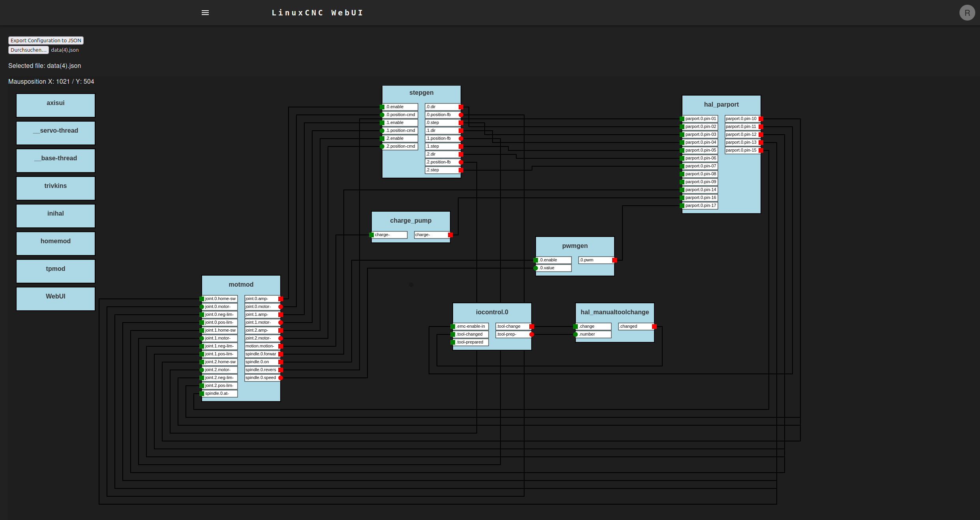Click red output port of stepgen .0.dir

click(x=461, y=107)
